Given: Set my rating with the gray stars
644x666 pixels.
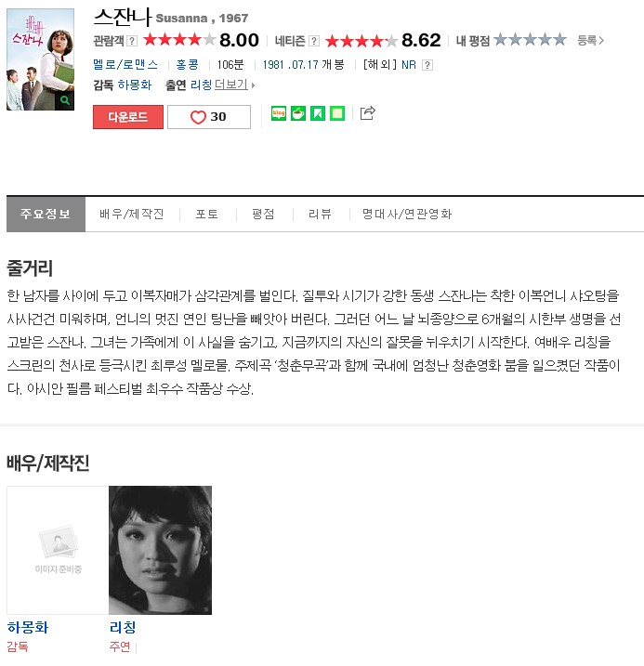Looking at the screenshot, I should [x=530, y=40].
